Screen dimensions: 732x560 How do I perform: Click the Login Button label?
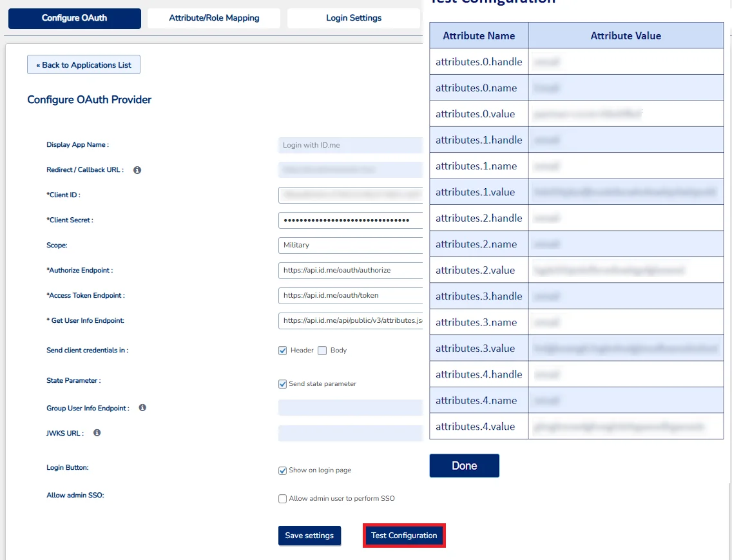point(67,467)
